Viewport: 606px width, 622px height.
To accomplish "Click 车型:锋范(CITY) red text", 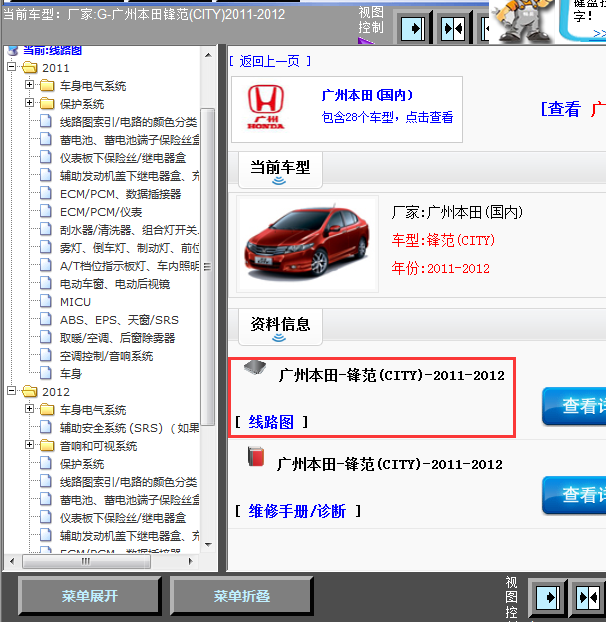I will [x=443, y=240].
